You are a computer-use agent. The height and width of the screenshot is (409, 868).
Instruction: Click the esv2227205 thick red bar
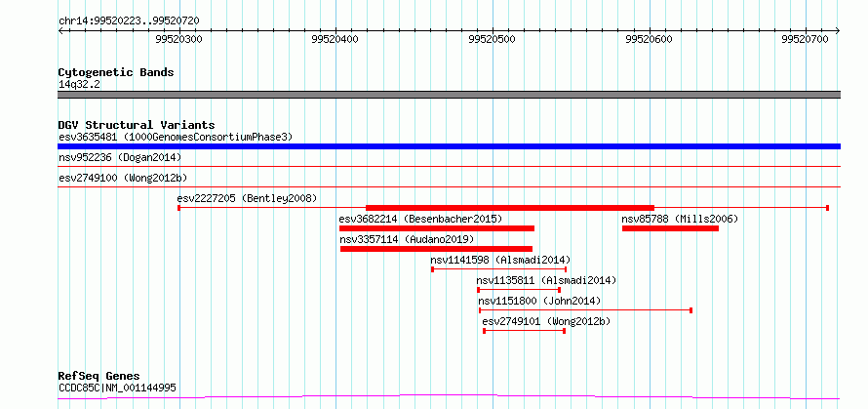[510, 208]
